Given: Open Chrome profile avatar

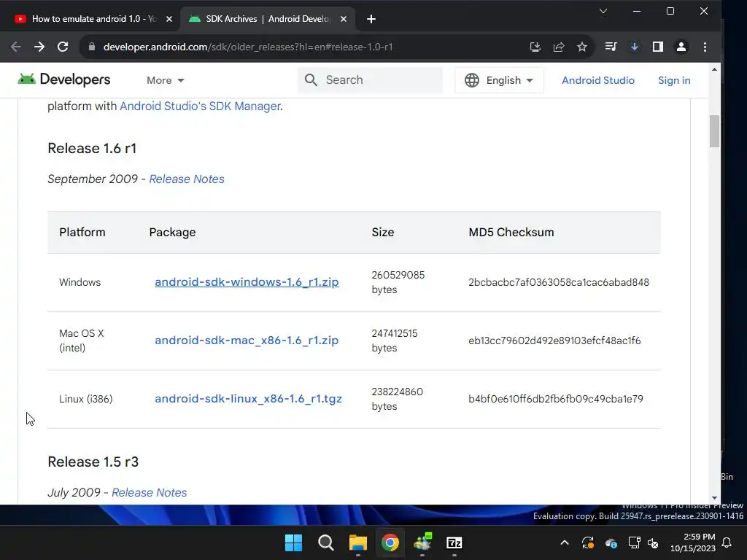Looking at the screenshot, I should [x=681, y=47].
